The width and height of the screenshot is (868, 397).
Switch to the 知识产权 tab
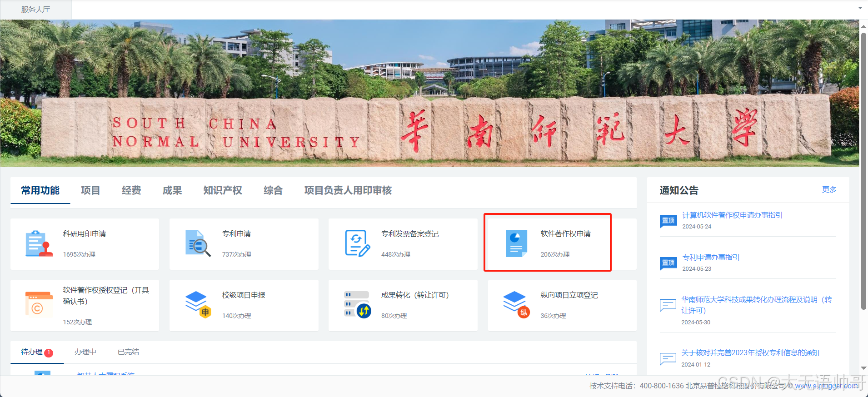[x=223, y=190]
